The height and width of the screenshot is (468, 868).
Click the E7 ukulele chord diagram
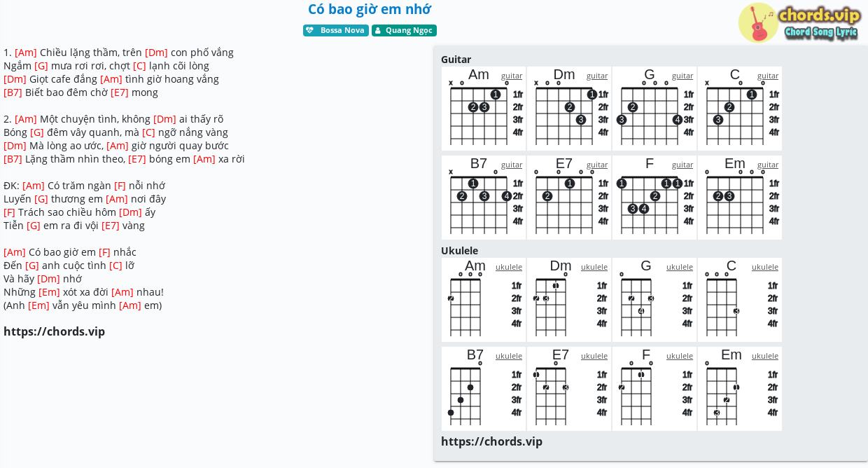tap(569, 389)
